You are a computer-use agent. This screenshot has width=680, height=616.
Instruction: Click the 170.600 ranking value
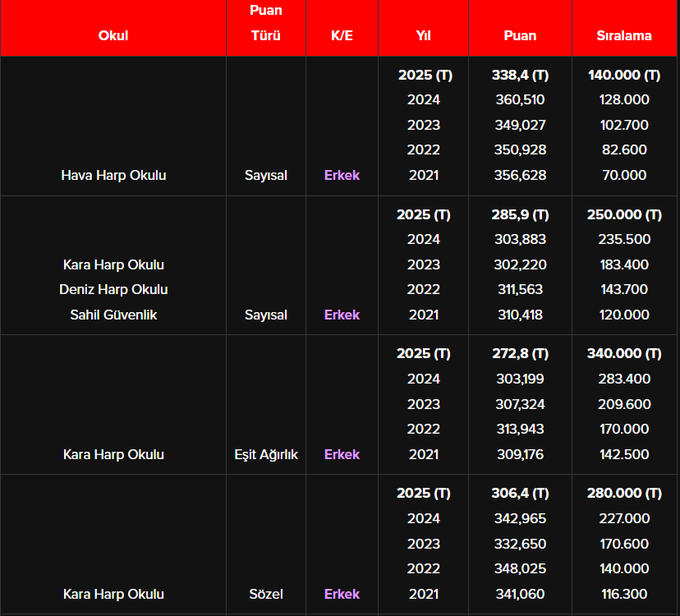624,545
